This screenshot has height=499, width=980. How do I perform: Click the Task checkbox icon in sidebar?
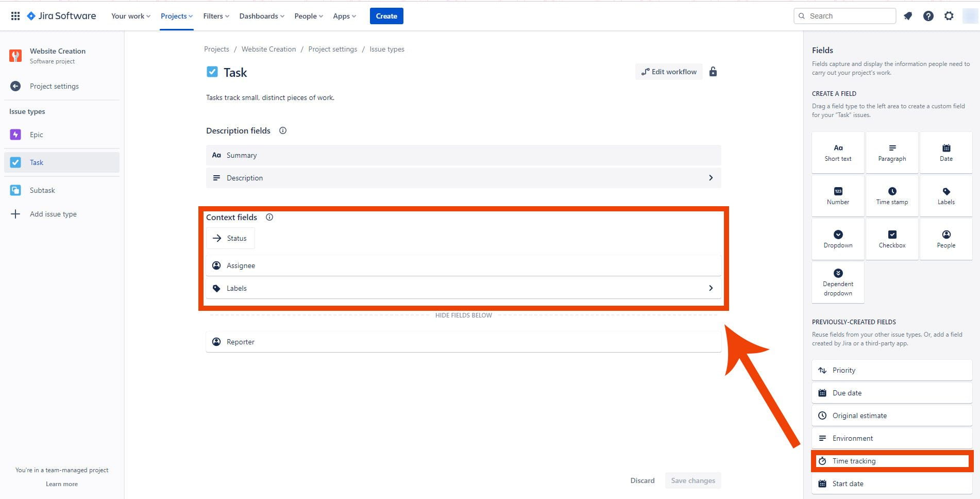16,162
